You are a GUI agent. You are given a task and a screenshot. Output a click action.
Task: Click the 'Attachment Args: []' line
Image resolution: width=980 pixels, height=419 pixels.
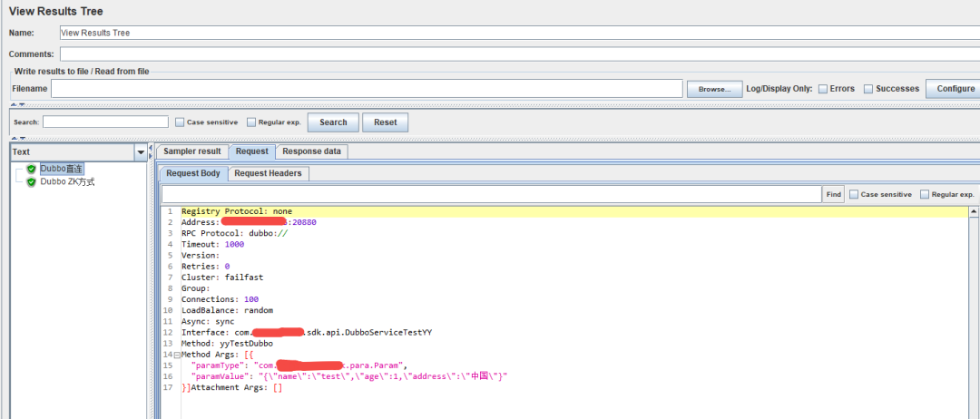point(236,388)
